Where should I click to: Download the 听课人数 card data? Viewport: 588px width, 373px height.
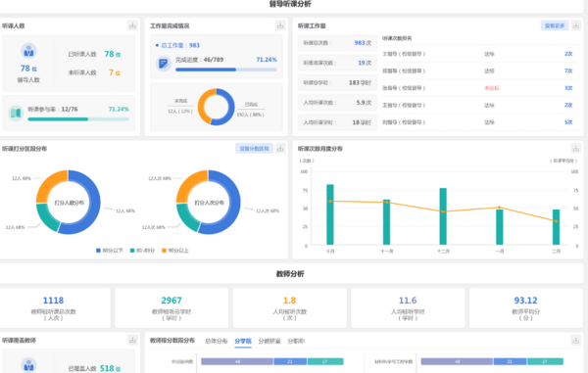click(x=132, y=25)
